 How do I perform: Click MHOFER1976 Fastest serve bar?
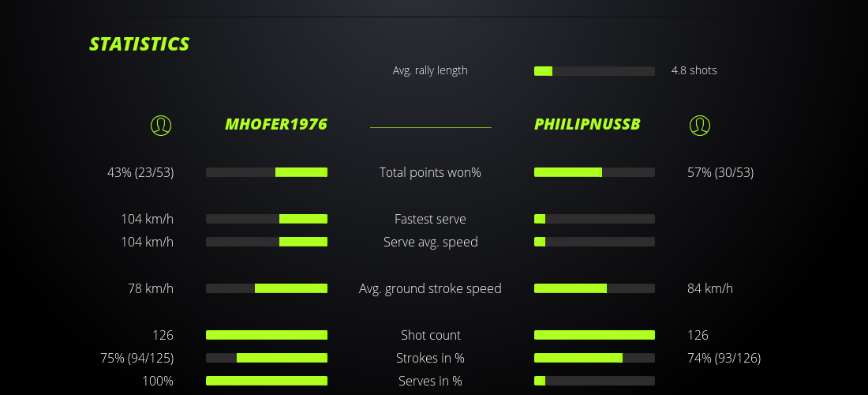pos(267,219)
